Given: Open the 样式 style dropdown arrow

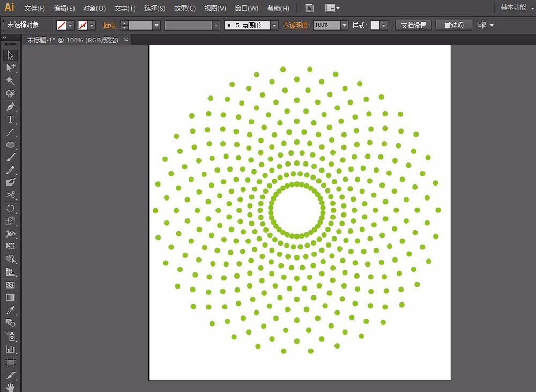Looking at the screenshot, I should tap(384, 25).
